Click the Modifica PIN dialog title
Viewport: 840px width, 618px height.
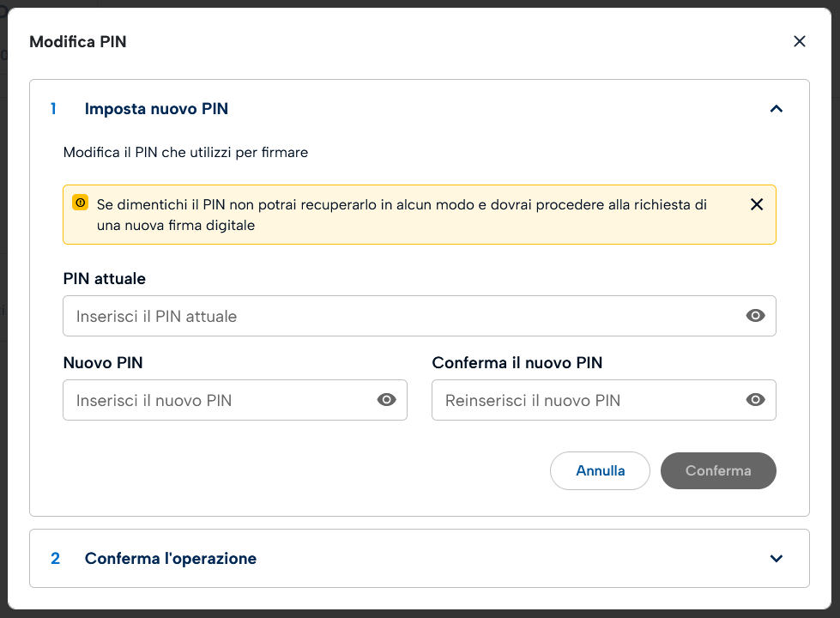[x=78, y=41]
